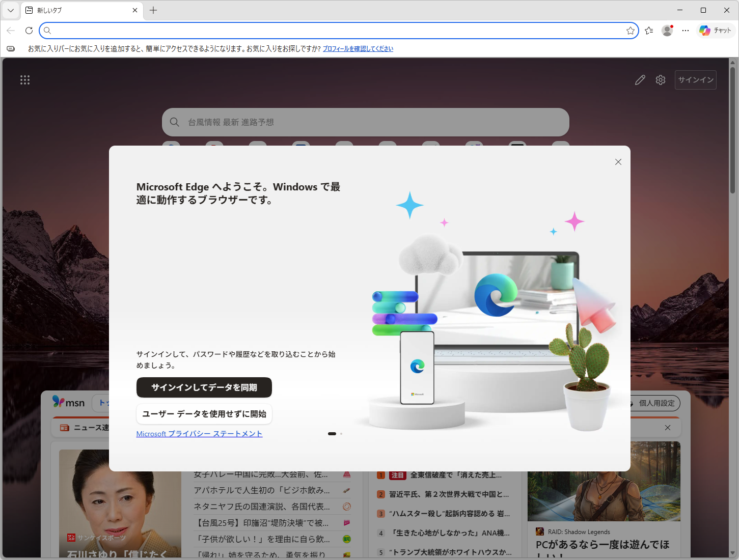
Task: Click the サインイン button on new tab page
Action: (696, 80)
